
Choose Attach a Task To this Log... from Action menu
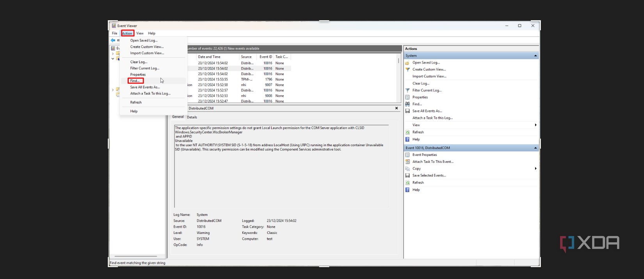[153, 93]
